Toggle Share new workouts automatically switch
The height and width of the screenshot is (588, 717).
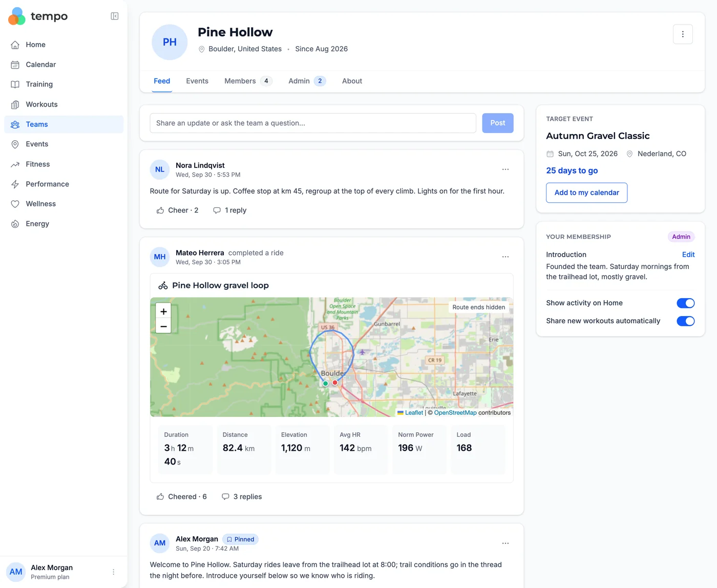(x=686, y=321)
